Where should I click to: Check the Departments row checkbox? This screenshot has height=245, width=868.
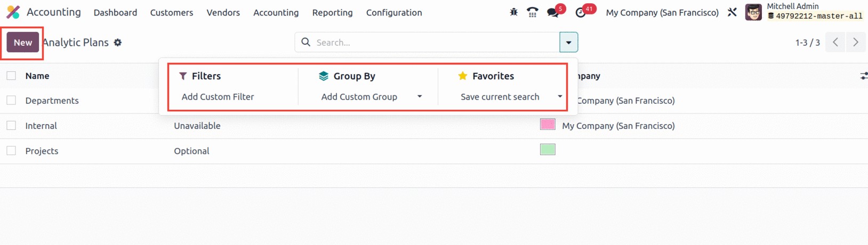(11, 100)
